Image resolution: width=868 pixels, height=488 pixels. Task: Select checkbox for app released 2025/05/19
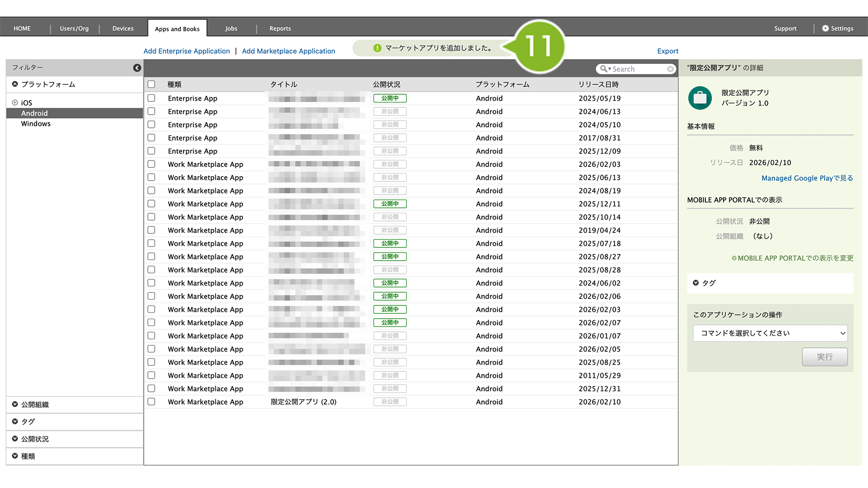151,98
